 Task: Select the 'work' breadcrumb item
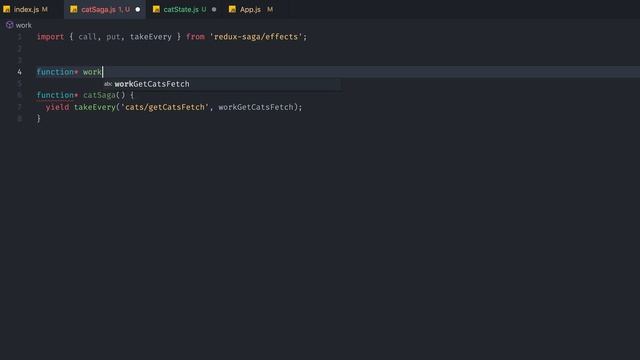click(x=23, y=25)
